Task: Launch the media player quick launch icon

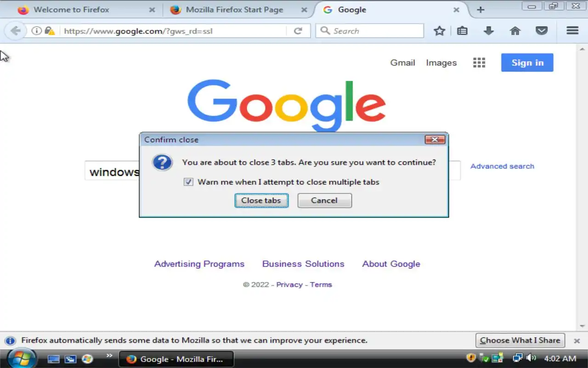Action: 87,359
